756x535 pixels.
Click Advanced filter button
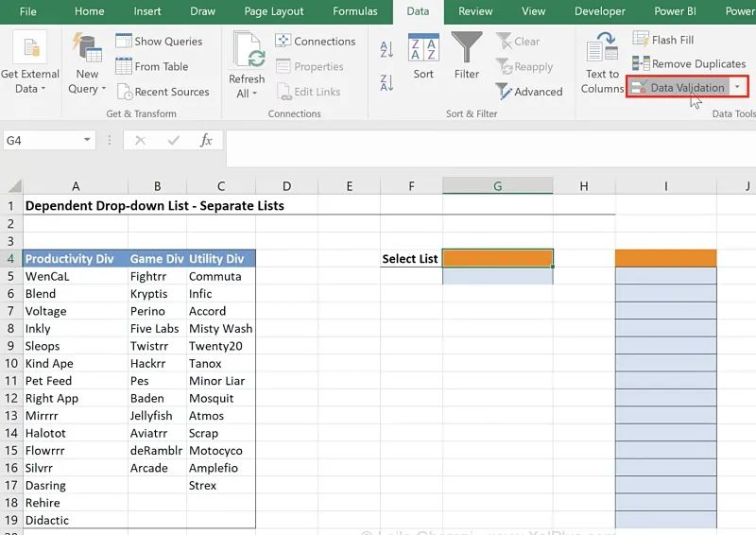[529, 92]
